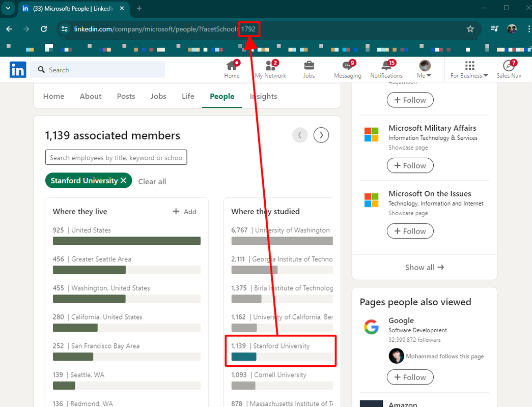The height and width of the screenshot is (407, 532).
Task: Follow Microsoft Military Affairs page
Action: (410, 165)
